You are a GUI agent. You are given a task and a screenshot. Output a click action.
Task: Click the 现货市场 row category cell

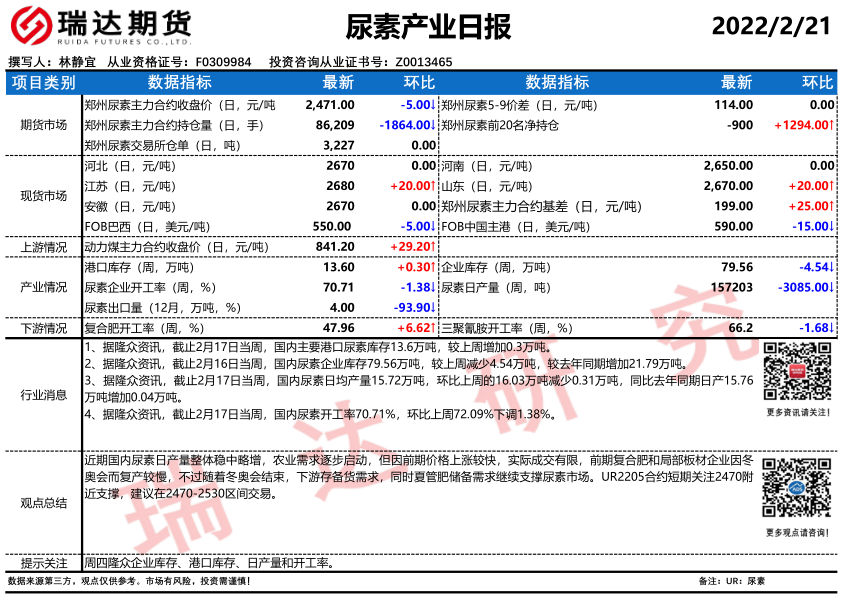43,196
